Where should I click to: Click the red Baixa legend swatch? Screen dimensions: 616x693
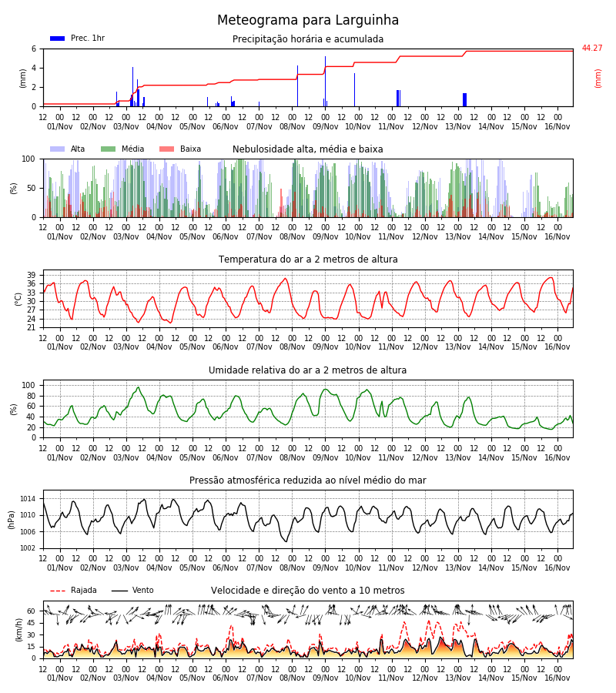point(166,149)
